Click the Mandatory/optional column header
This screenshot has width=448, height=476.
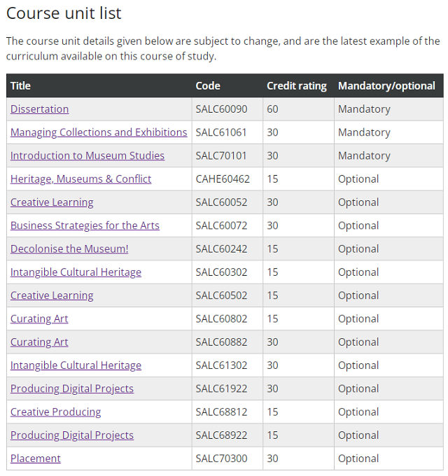tap(386, 85)
